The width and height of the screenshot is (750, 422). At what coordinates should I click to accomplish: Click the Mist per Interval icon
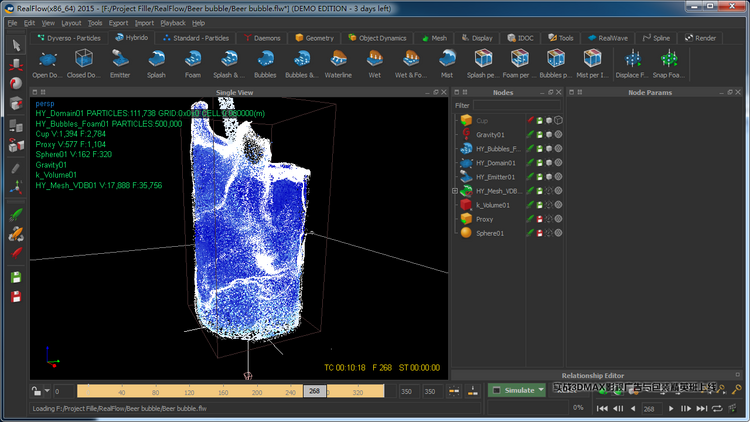click(593, 64)
